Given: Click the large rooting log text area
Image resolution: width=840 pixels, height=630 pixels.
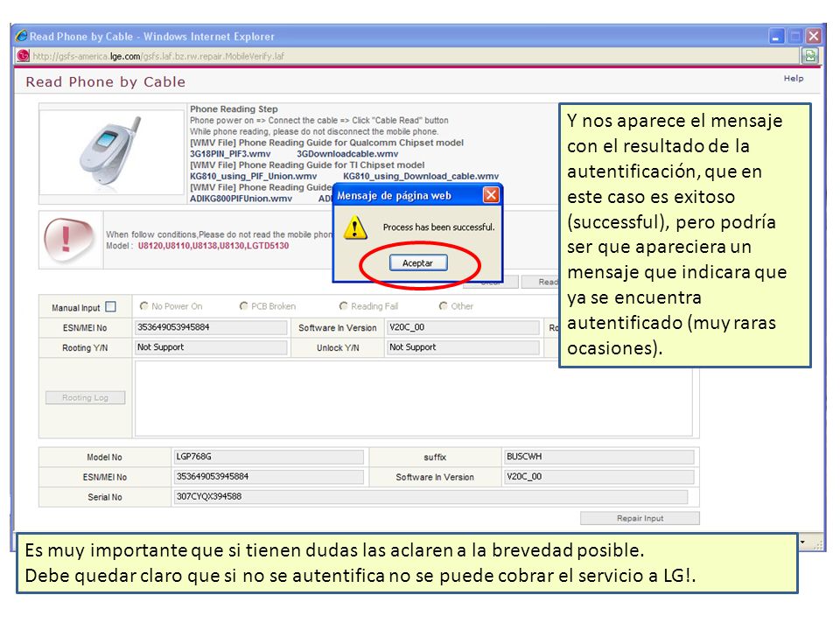Looking at the screenshot, I should tap(414, 399).
